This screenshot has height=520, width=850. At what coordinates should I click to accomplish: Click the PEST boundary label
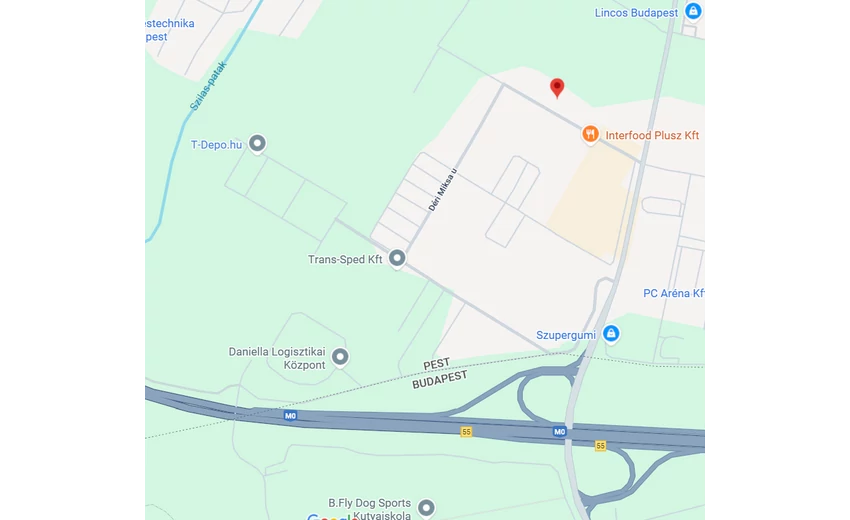point(436,364)
